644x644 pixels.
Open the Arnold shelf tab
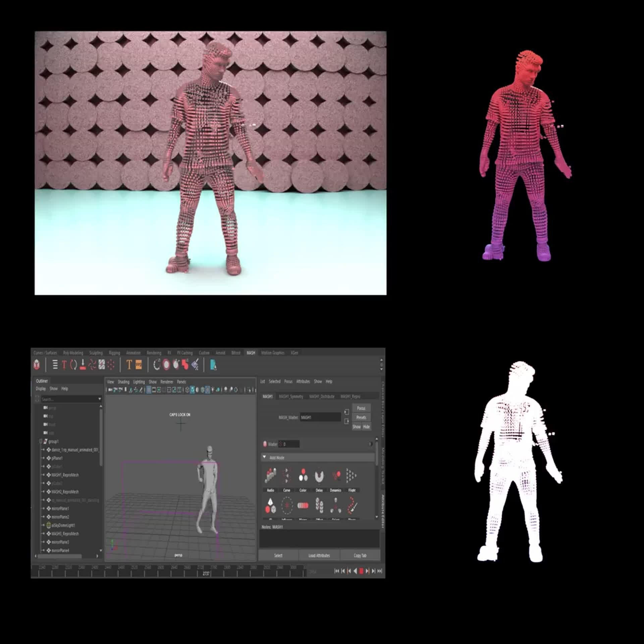(220, 353)
